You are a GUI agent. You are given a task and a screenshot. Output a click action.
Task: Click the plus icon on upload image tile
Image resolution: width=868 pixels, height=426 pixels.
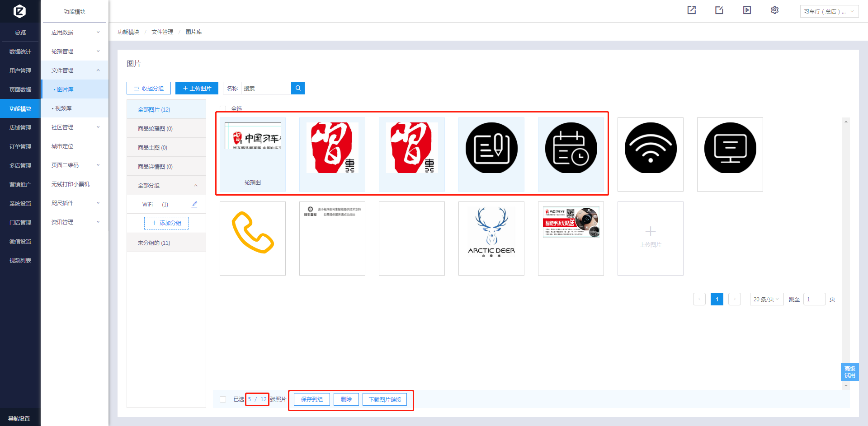click(x=650, y=231)
